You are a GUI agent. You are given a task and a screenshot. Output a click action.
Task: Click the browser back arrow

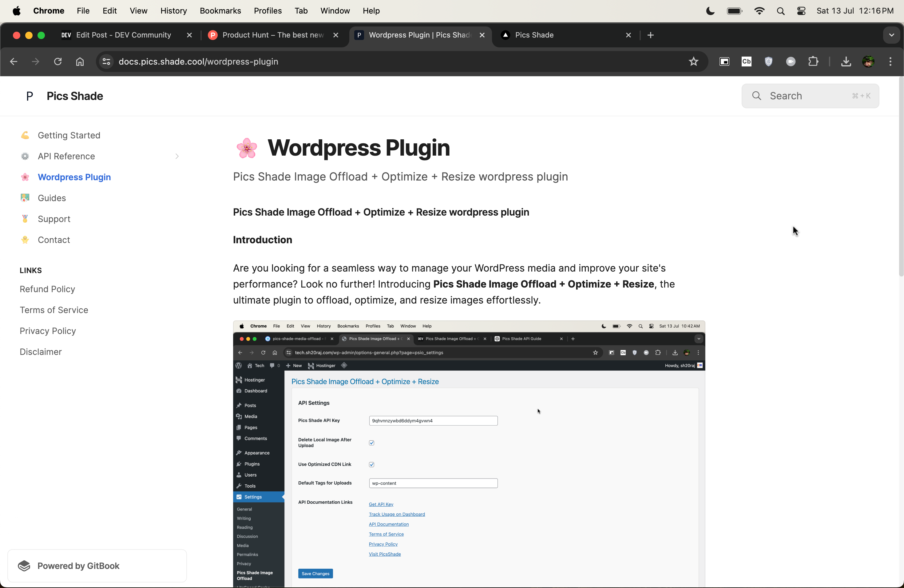tap(14, 62)
